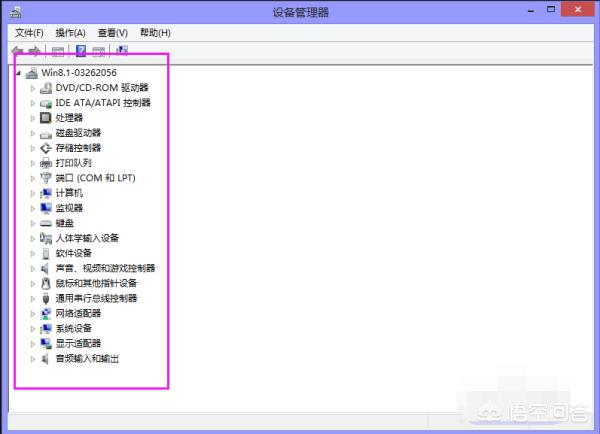Select the 网络适配器 network icon
The height and width of the screenshot is (434, 600).
[x=46, y=313]
